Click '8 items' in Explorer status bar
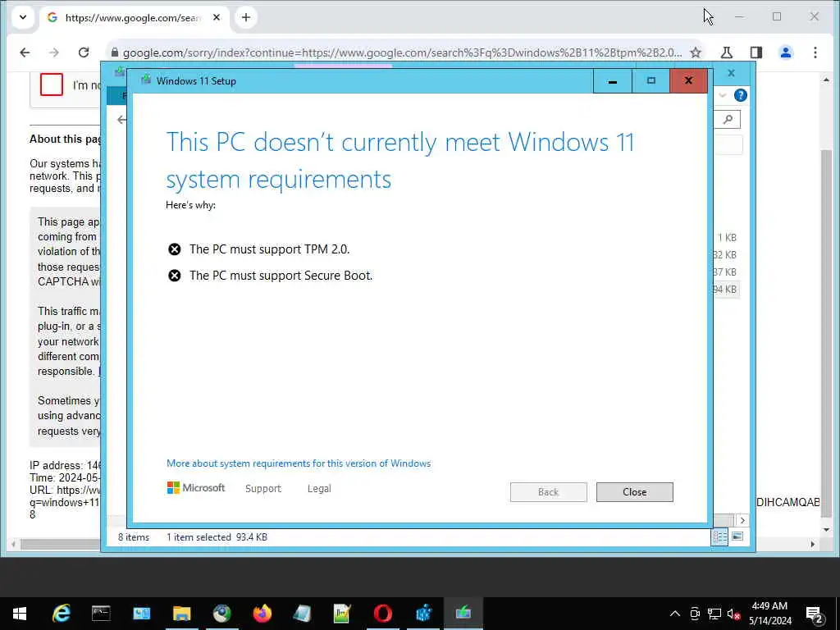The image size is (840, 630). (x=134, y=536)
